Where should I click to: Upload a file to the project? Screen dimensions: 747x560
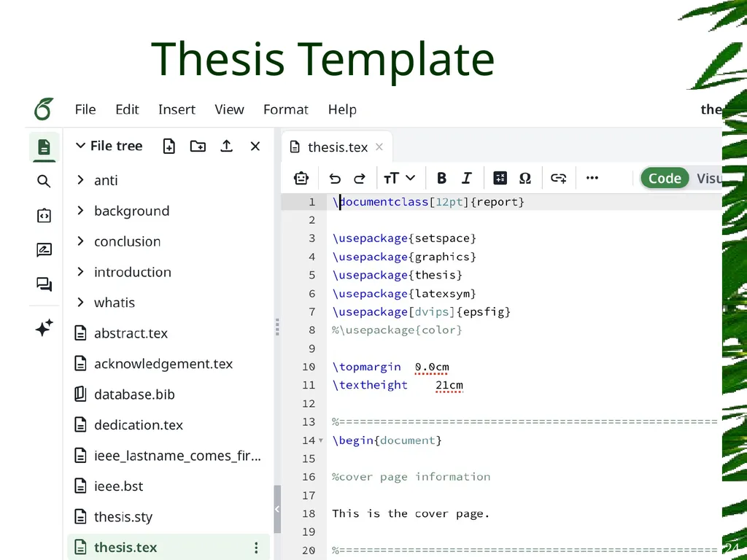[226, 146]
